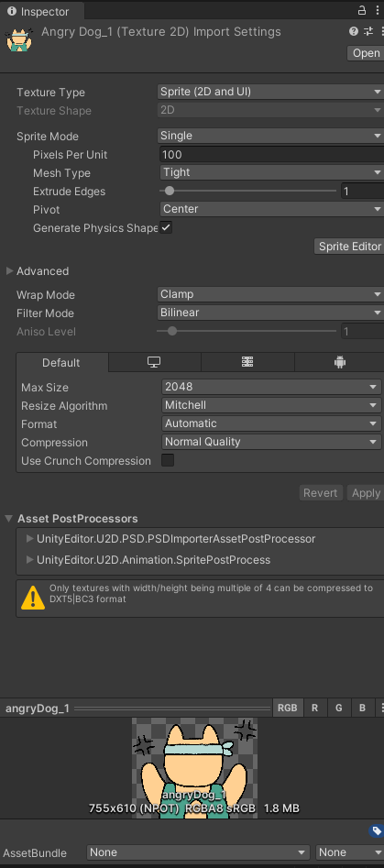Click the Open button
The height and width of the screenshot is (868, 384).
pos(366,53)
